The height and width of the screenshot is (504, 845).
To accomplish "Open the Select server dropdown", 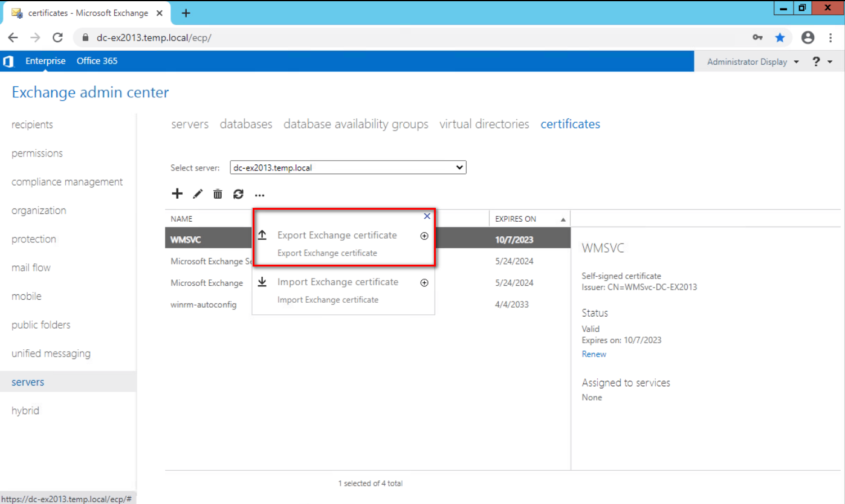I will (x=348, y=168).
